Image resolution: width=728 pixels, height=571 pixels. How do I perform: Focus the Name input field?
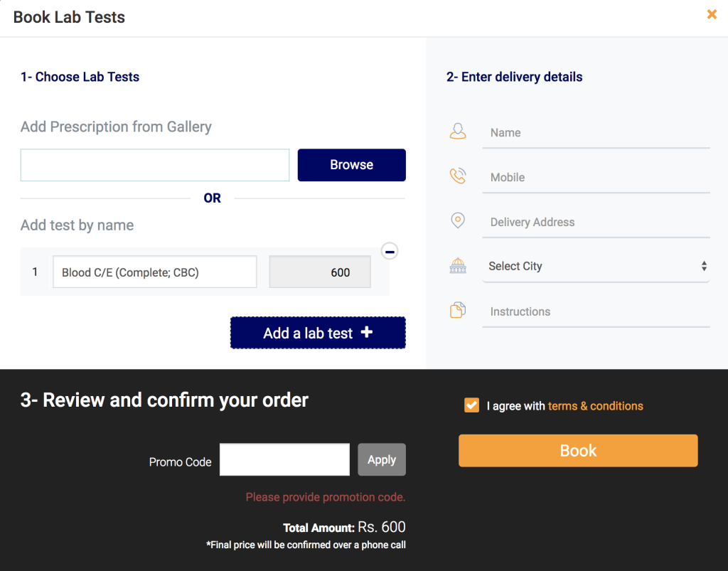coord(596,133)
